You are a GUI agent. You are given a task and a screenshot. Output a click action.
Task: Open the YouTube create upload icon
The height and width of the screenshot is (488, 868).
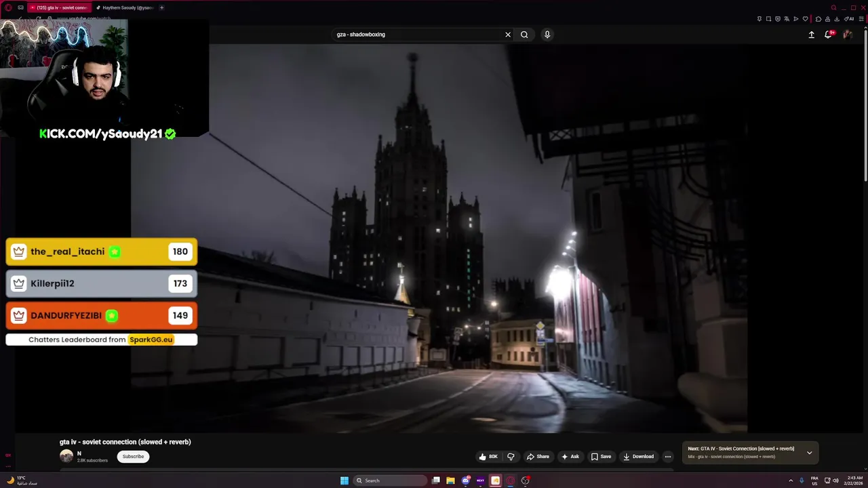pos(811,35)
